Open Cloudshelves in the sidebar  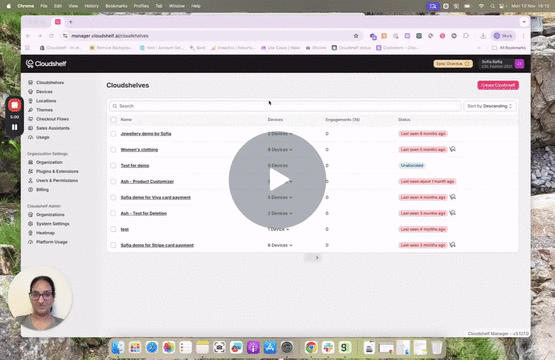pos(50,82)
